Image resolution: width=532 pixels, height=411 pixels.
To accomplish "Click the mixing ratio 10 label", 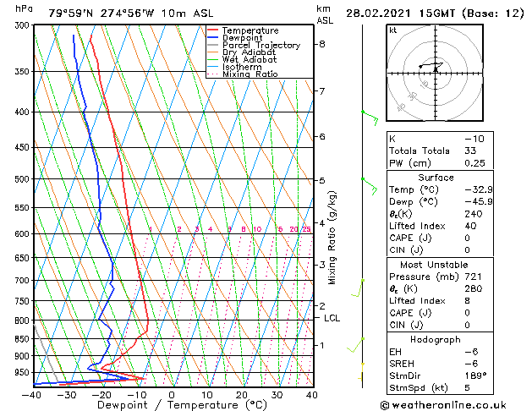I will point(257,229).
